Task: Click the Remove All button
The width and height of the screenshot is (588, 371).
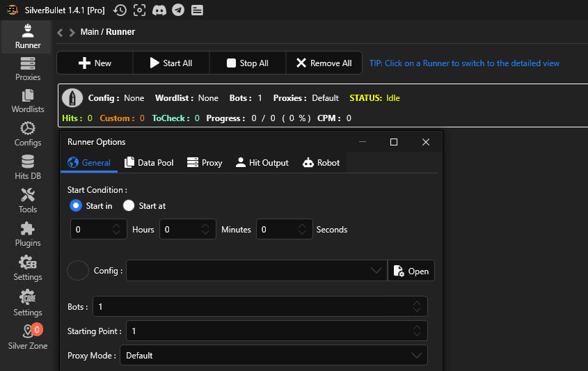Action: point(324,63)
